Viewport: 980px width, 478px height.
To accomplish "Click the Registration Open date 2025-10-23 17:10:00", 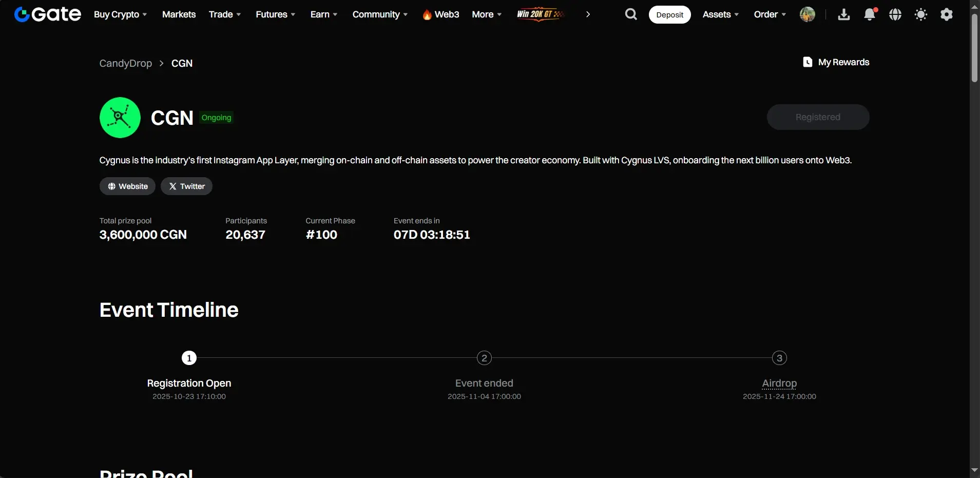I will (x=189, y=396).
